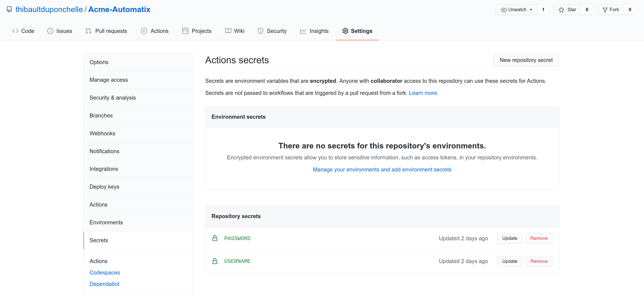Click the Star button label
The height and width of the screenshot is (296, 644).
(x=571, y=10)
